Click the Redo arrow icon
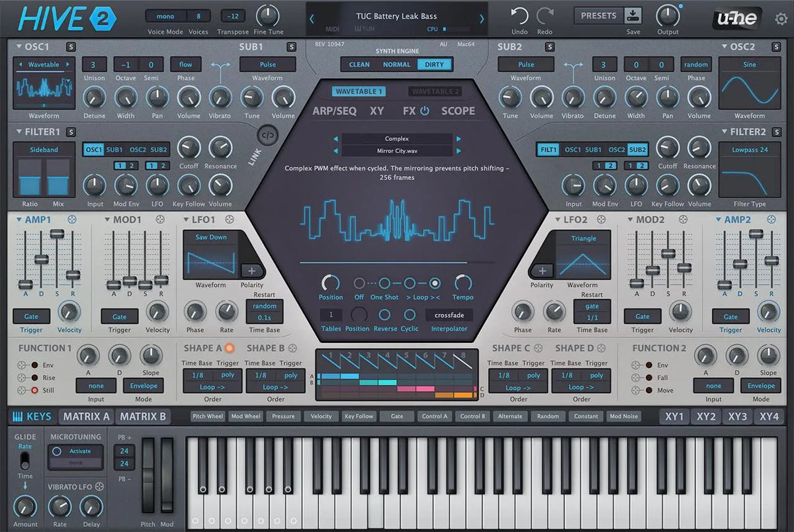Viewport: 794px width, 532px height. [545, 16]
